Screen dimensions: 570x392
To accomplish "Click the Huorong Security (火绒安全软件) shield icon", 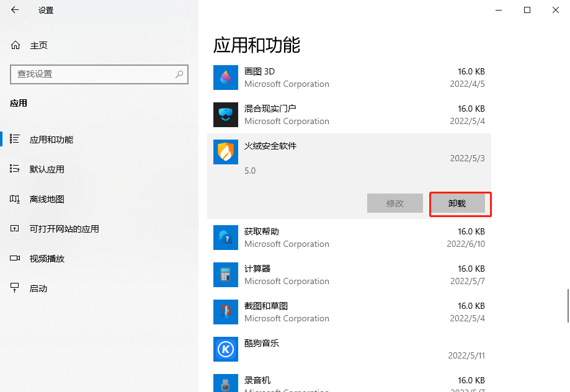I will coord(226,152).
